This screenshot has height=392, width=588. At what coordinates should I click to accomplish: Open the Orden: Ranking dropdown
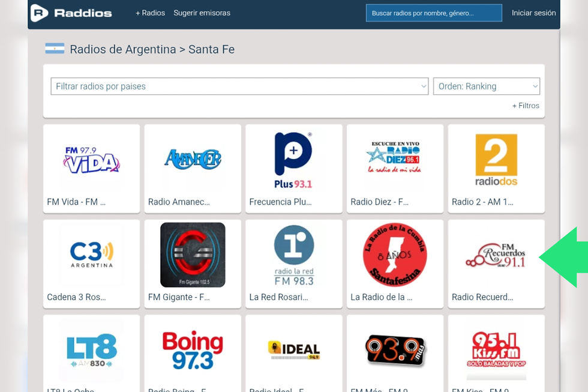click(x=487, y=86)
